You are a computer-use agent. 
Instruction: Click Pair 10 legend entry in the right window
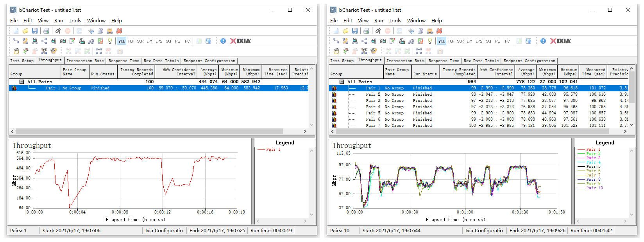coord(590,188)
